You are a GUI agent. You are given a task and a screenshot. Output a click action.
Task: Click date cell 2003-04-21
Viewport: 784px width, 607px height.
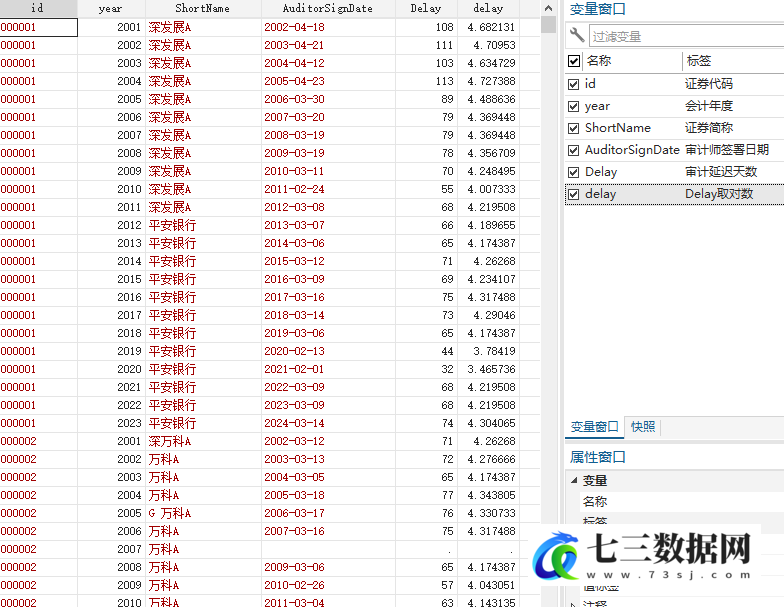[x=294, y=46]
